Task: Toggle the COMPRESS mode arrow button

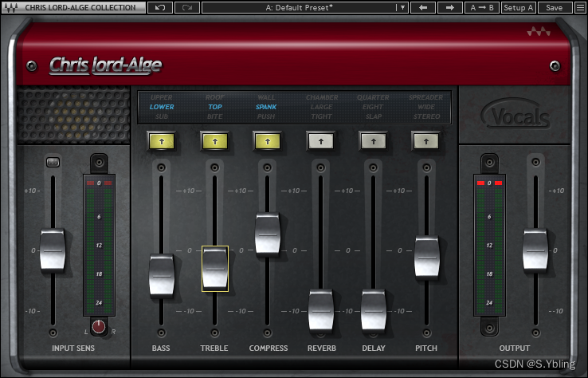Action: [x=268, y=141]
